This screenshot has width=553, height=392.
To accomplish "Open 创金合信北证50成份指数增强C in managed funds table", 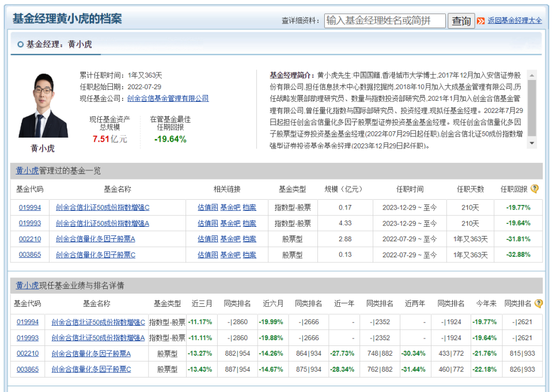I will coord(103,207).
